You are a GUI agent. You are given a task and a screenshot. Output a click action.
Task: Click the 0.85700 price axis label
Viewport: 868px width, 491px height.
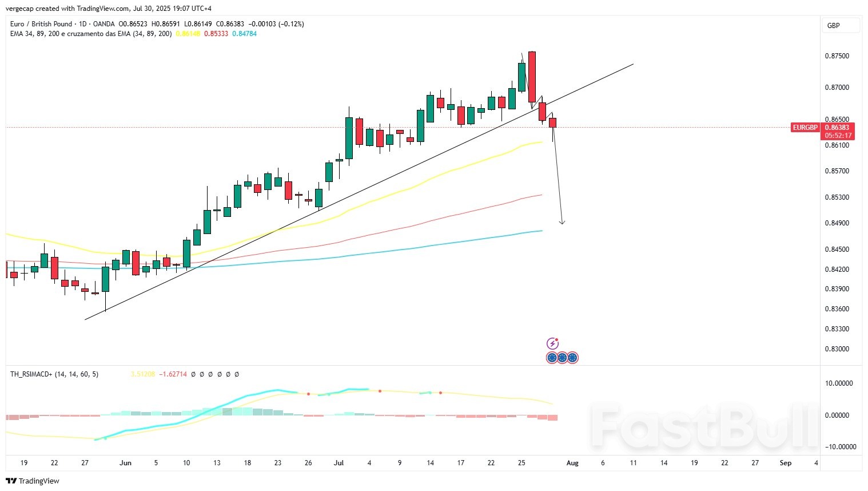[837, 171]
